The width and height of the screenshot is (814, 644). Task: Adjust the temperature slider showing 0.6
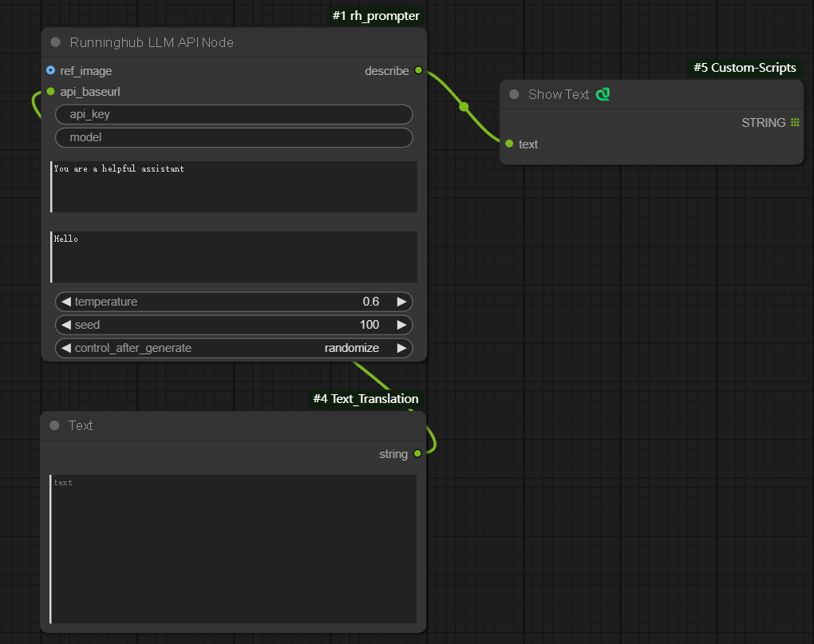tap(234, 302)
